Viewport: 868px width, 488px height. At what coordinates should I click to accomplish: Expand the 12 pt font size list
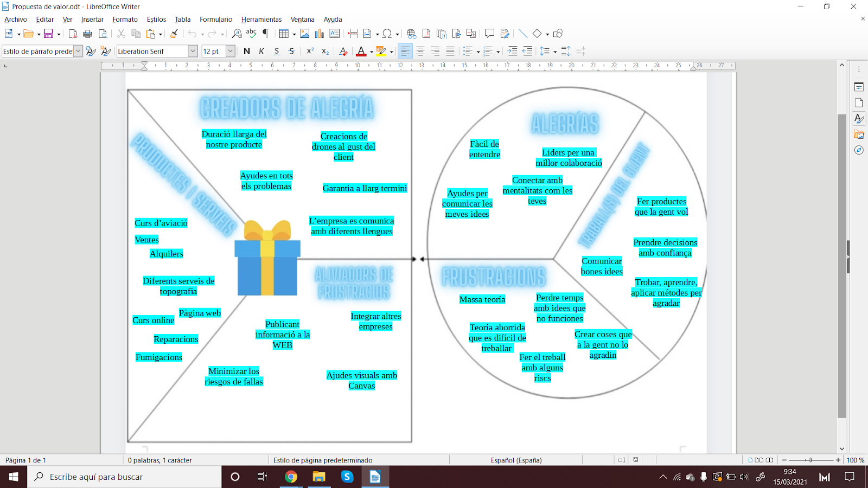[x=231, y=51]
